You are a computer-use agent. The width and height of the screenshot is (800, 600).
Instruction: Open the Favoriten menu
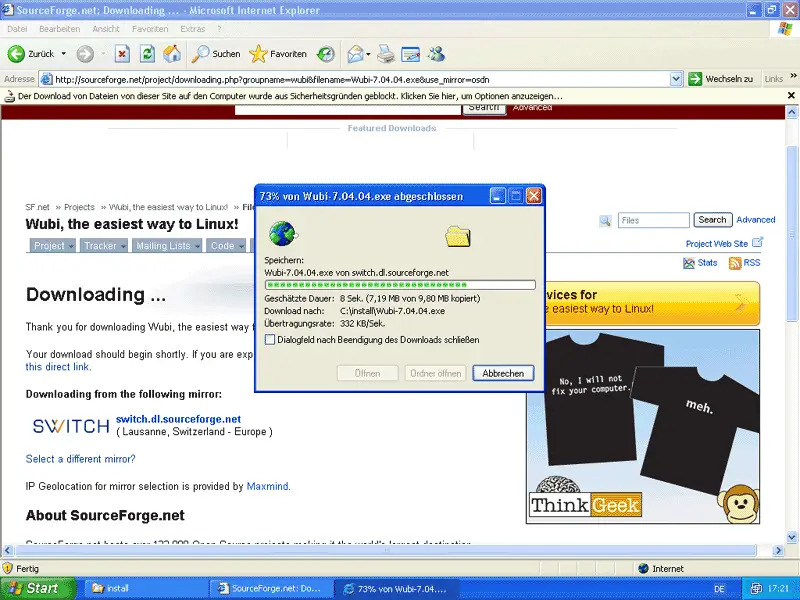(150, 29)
